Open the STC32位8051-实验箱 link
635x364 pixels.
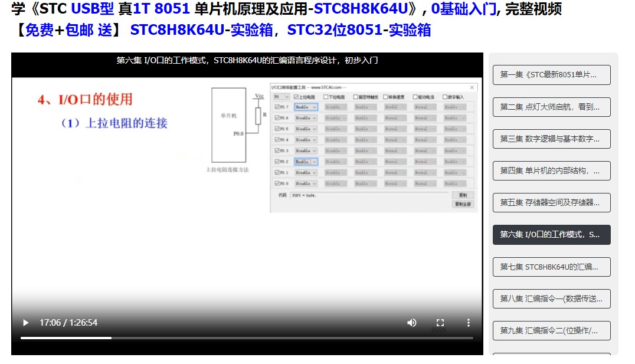[x=359, y=30]
